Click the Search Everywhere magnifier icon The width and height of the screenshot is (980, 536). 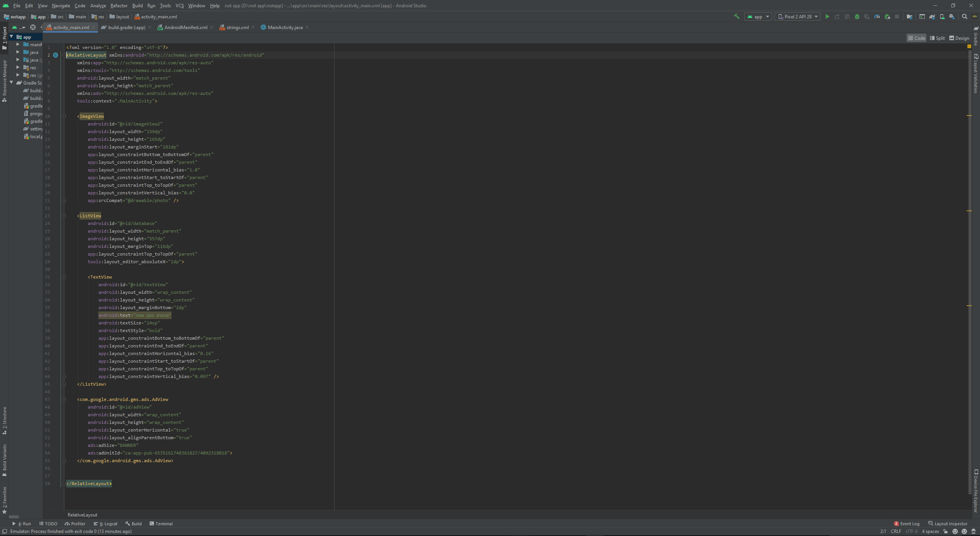tap(965, 16)
